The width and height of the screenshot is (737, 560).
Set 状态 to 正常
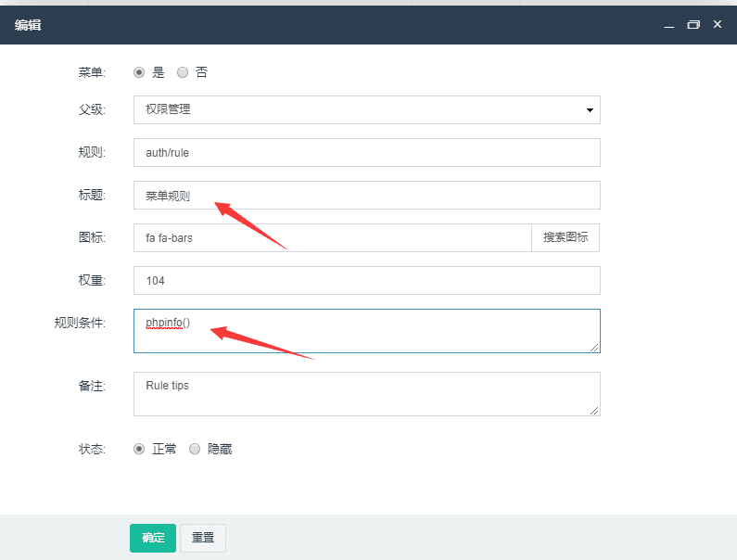point(139,449)
